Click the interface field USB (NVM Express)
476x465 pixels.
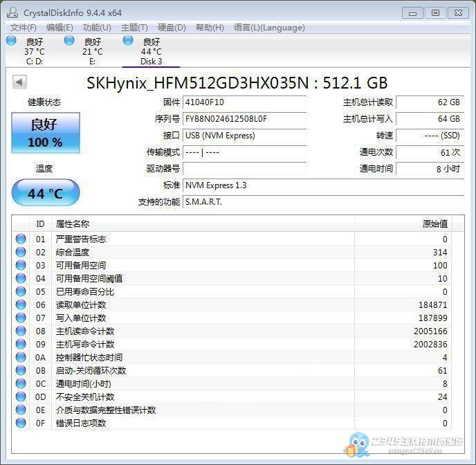click(x=244, y=136)
